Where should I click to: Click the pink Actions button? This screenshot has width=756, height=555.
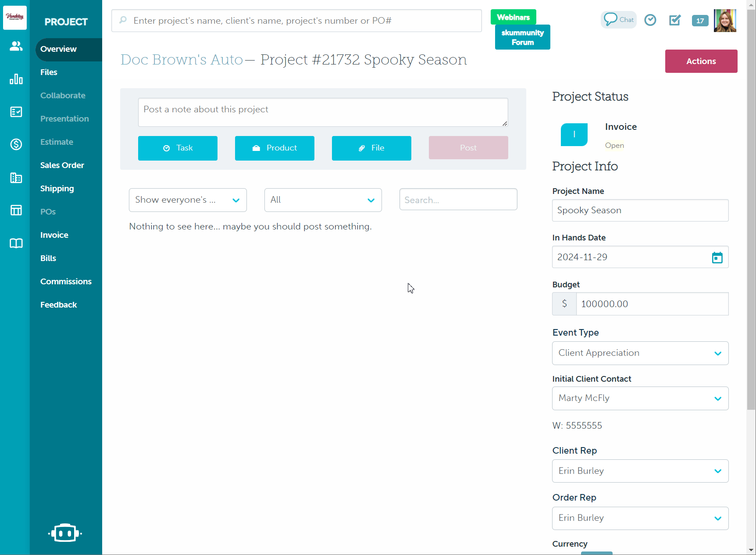(x=701, y=61)
